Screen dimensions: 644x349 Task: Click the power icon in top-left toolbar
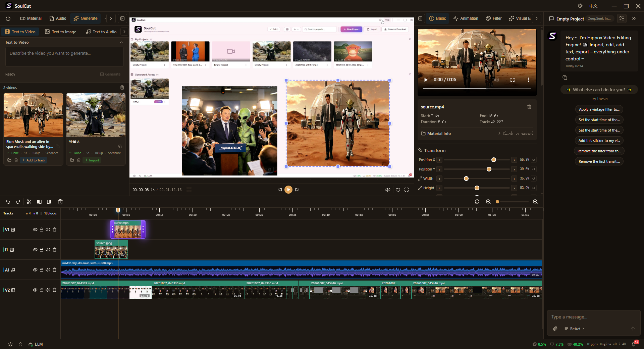(x=8, y=18)
